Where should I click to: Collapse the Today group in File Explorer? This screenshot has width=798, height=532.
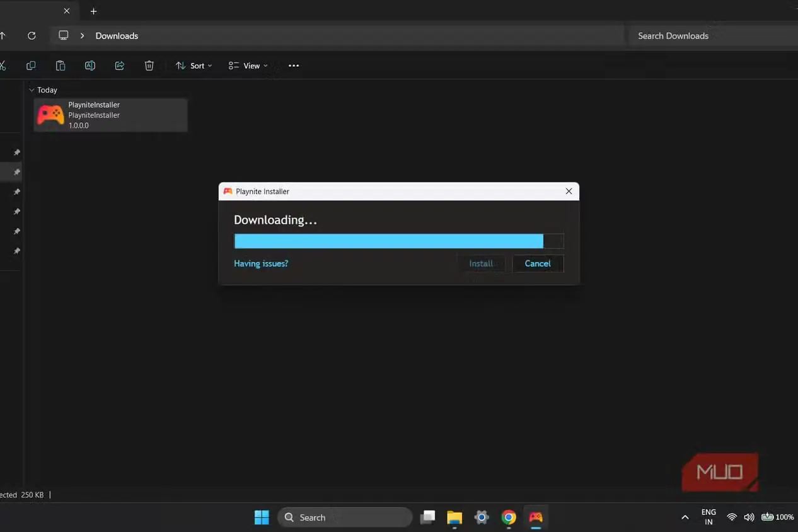pos(32,90)
